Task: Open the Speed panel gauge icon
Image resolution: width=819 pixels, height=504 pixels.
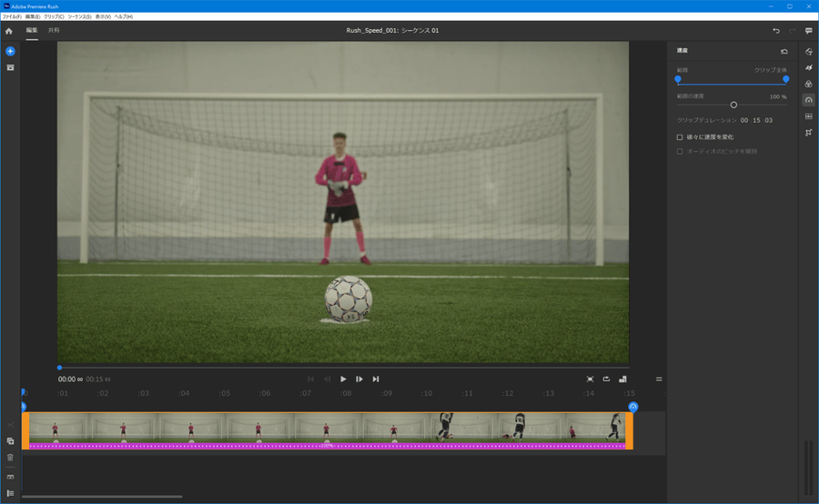Action: (809, 100)
